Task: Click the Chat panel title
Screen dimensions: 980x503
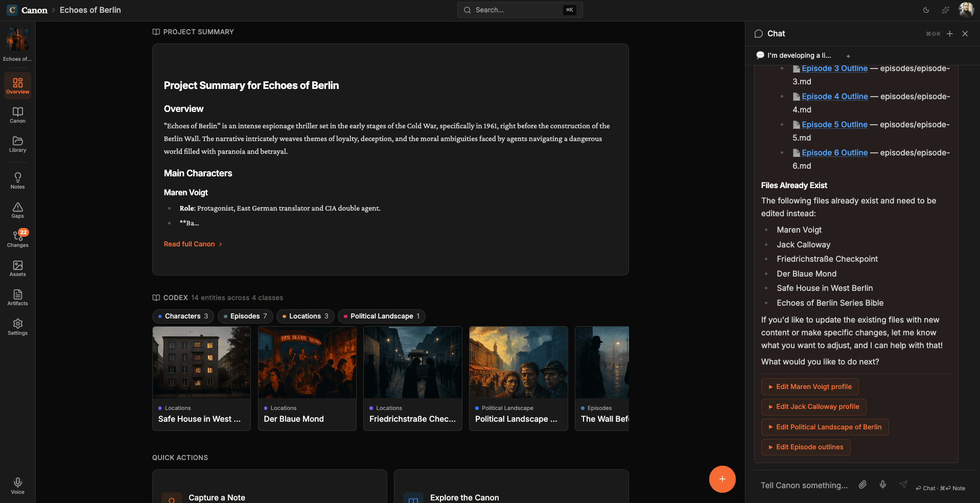Action: click(x=776, y=34)
